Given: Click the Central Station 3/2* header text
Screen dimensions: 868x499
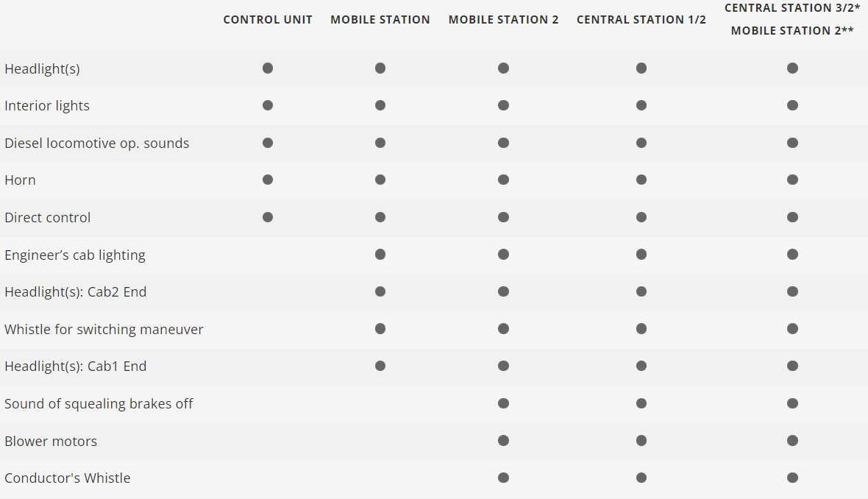Looking at the screenshot, I should pos(792,8).
